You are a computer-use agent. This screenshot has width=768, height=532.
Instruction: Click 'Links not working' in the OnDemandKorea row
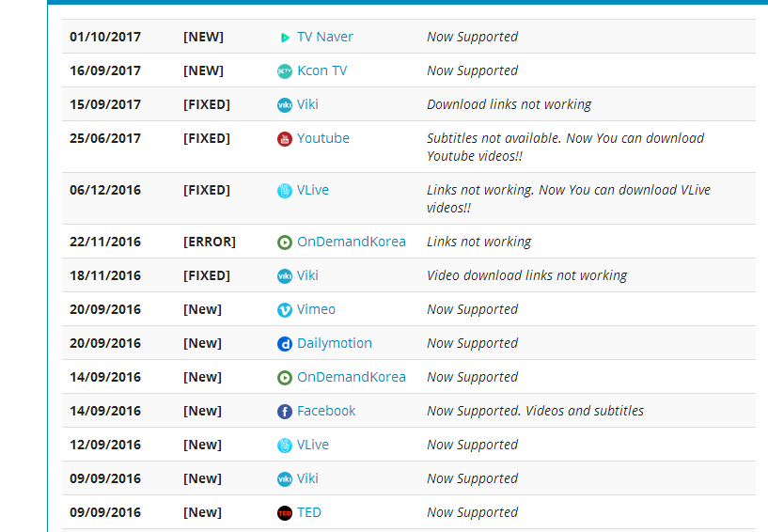pyautogui.click(x=479, y=242)
